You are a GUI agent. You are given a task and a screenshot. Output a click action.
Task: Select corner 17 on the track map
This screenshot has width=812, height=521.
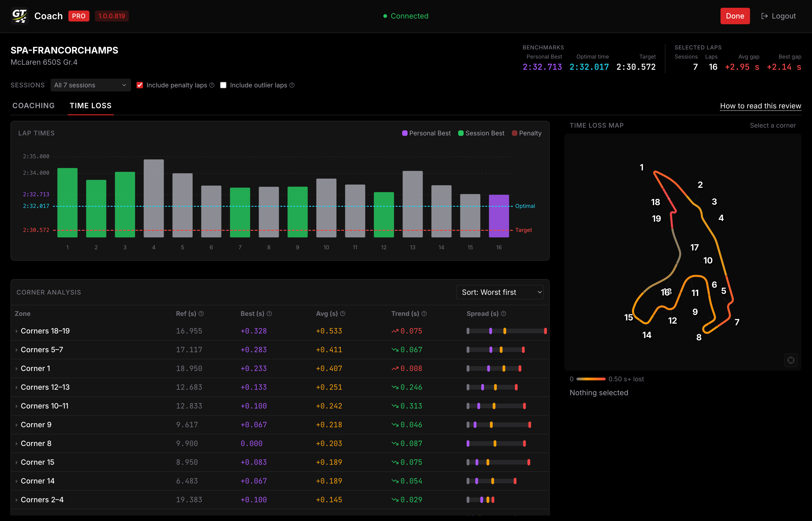[694, 248]
